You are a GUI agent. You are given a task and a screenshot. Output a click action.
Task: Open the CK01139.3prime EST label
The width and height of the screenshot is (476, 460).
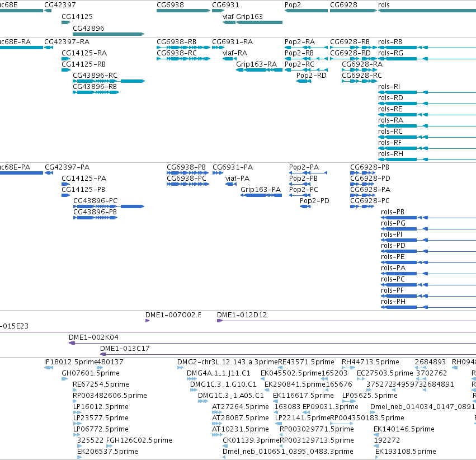pos(251,440)
